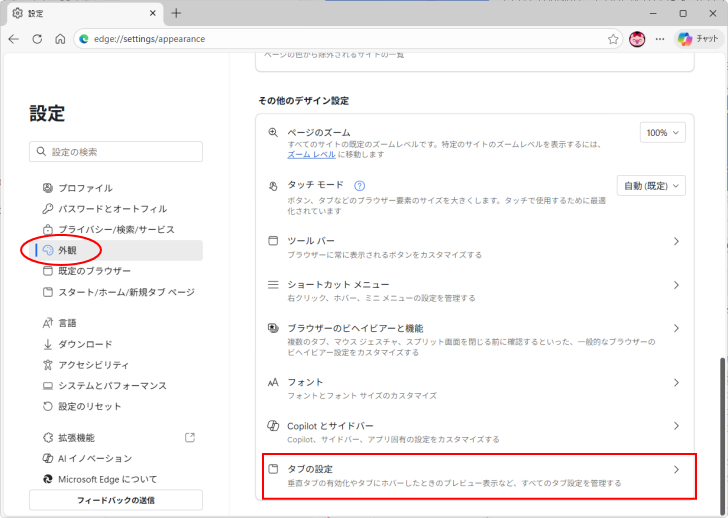Click the ダウンロード arrow icon in sidebar

coord(48,344)
